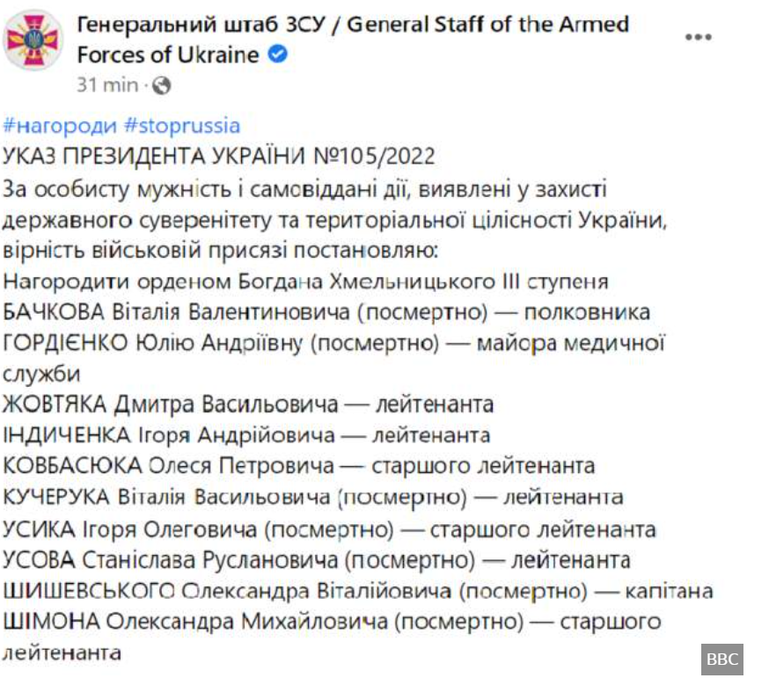Click the globe public audience icon

(161, 85)
